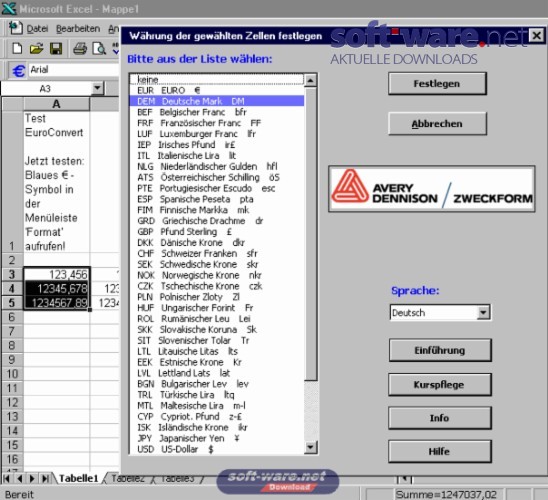Select 'NOK Norwegische Krone' entry

[x=217, y=275]
